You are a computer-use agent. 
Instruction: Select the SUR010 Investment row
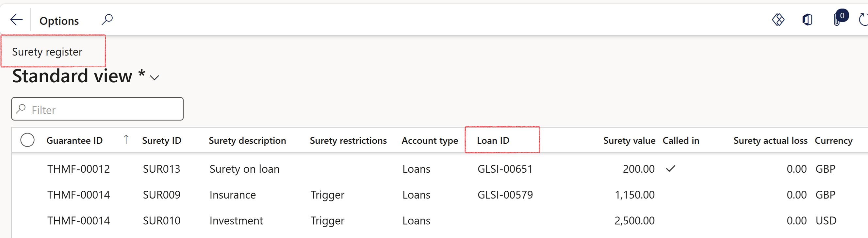pos(236,221)
